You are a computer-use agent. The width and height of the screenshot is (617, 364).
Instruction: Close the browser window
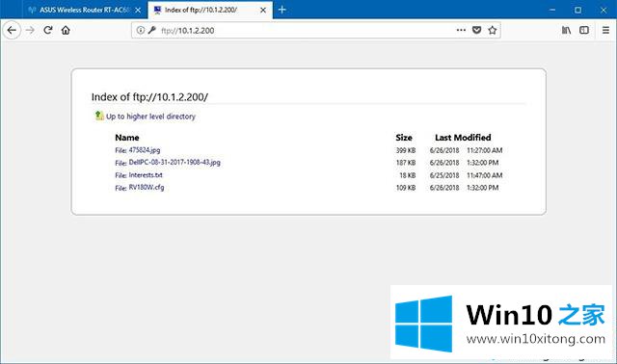pyautogui.click(x=604, y=11)
